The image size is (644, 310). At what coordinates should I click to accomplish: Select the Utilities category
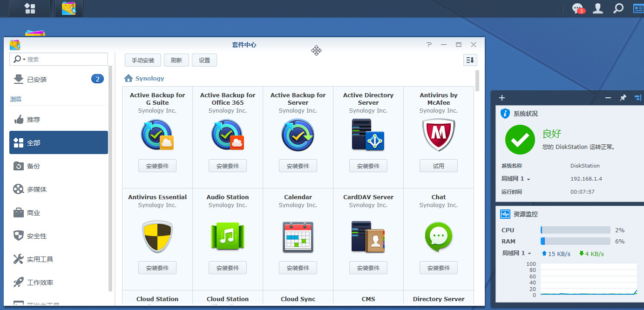tap(59, 259)
